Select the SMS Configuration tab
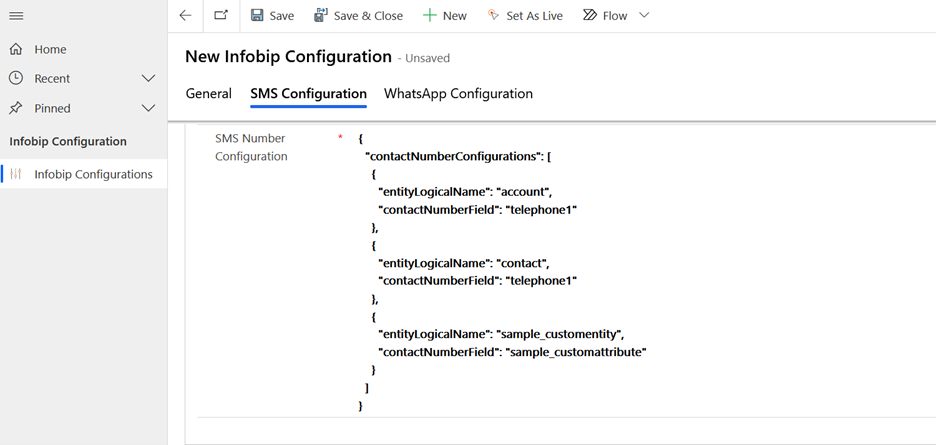 (308, 94)
